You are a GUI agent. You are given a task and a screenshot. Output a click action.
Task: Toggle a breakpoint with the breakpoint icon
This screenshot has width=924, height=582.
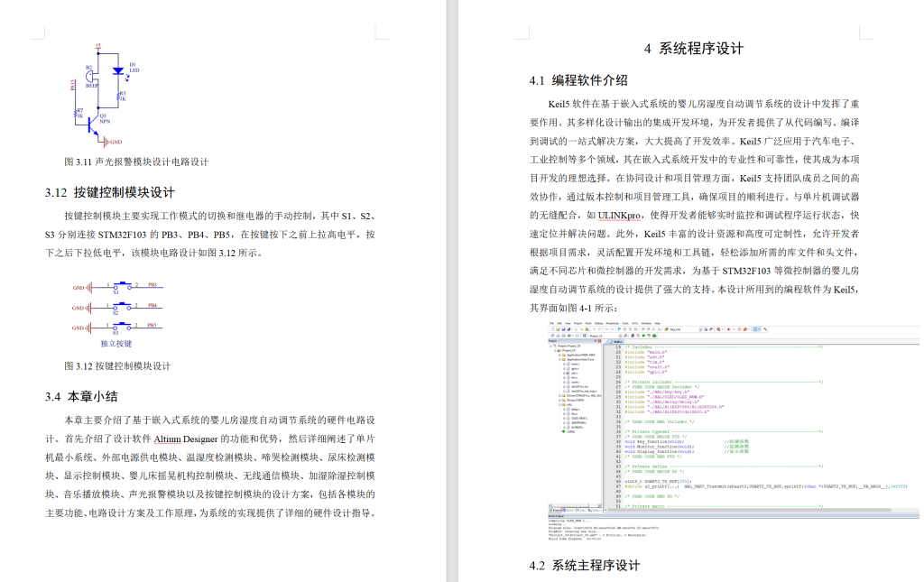pyautogui.click(x=729, y=329)
